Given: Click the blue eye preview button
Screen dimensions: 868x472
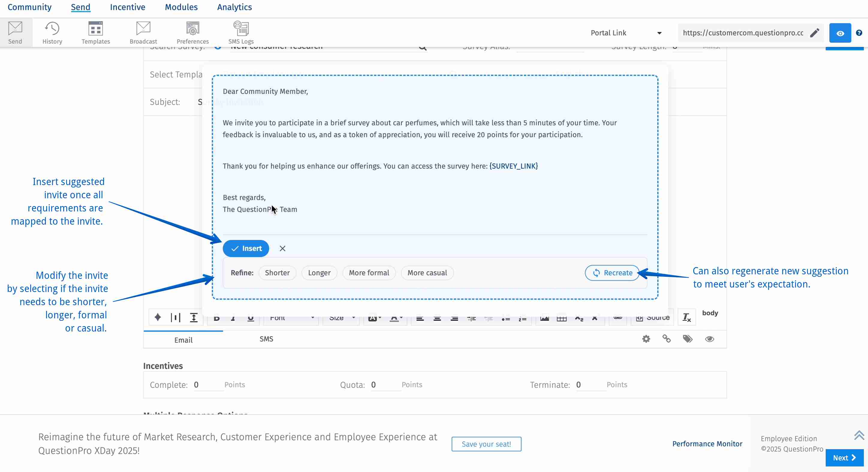Looking at the screenshot, I should tap(840, 33).
